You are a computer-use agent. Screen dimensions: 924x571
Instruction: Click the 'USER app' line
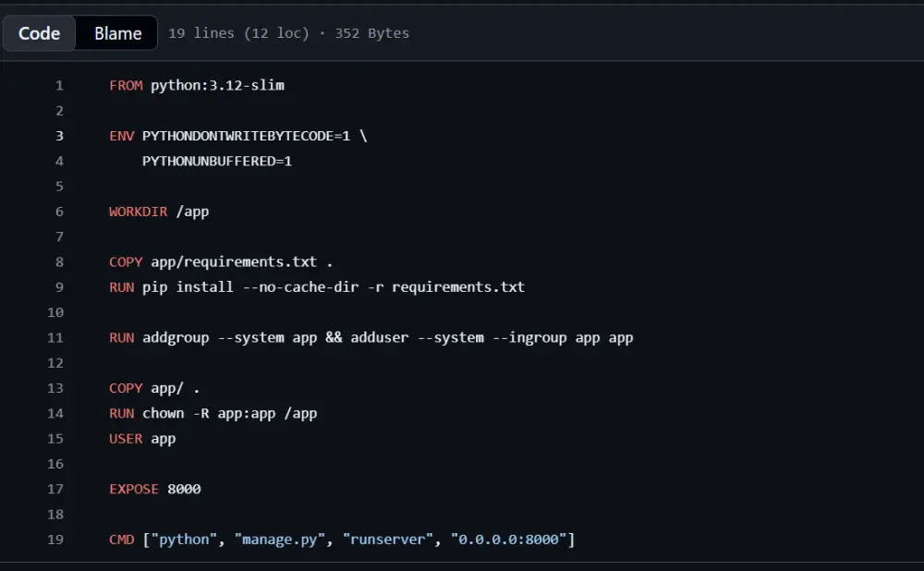pos(142,439)
